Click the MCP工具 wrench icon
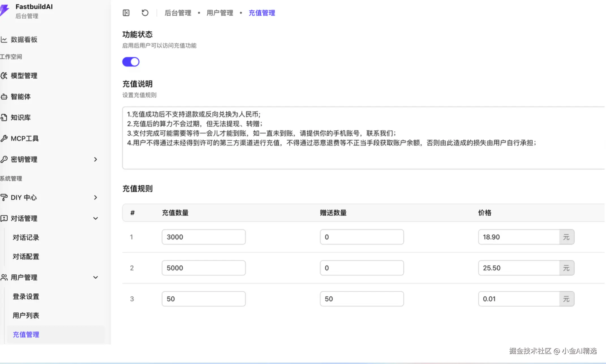 (4, 138)
